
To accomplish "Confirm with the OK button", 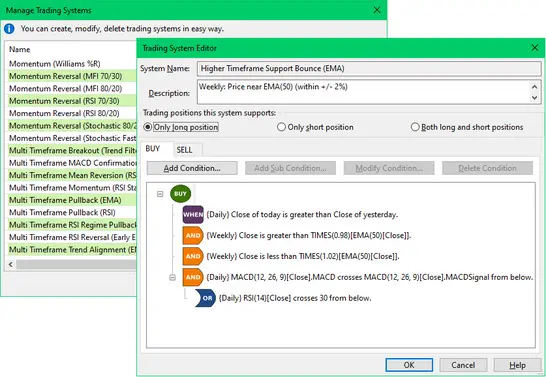I will coord(409,365).
